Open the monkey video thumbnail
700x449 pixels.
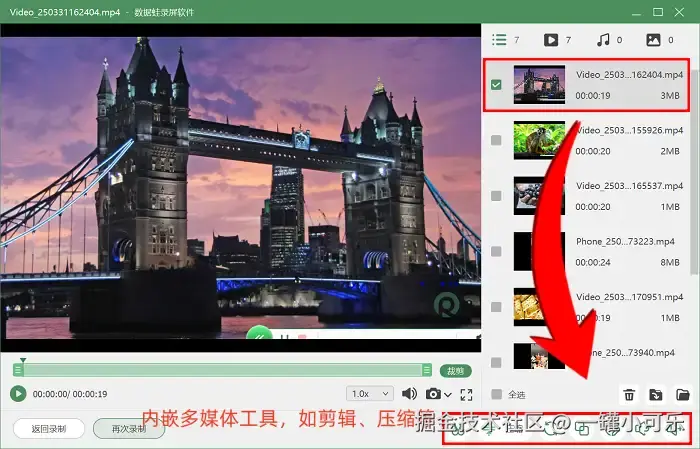coord(539,140)
